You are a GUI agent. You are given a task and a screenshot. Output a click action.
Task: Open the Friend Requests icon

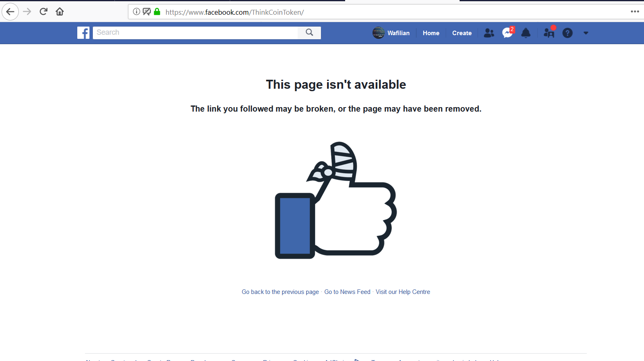(x=489, y=33)
